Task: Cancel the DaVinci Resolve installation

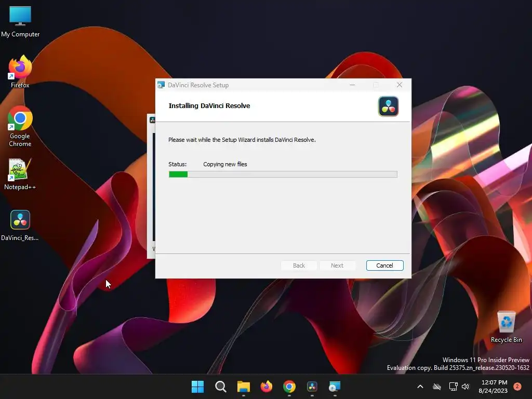Action: [x=385, y=265]
